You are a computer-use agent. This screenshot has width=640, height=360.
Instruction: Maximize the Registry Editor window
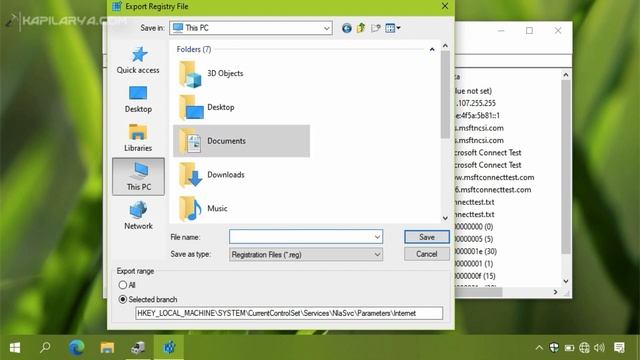click(x=529, y=31)
